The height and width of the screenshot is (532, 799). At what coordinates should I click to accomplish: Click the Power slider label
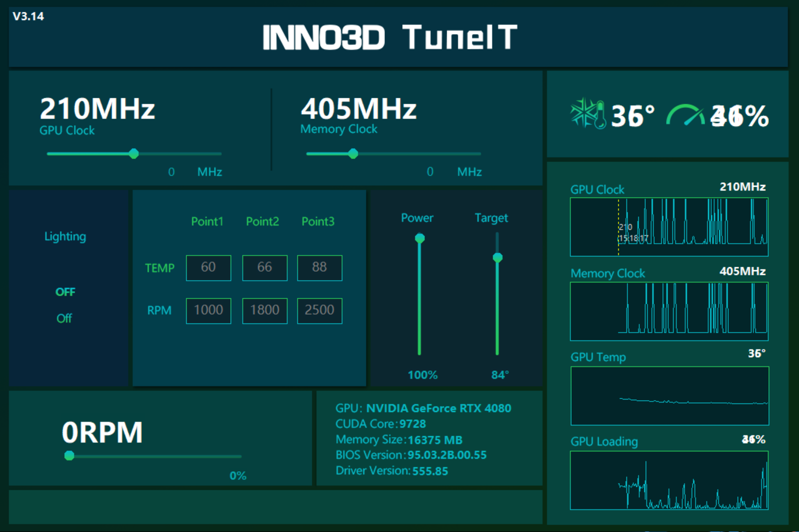click(417, 218)
